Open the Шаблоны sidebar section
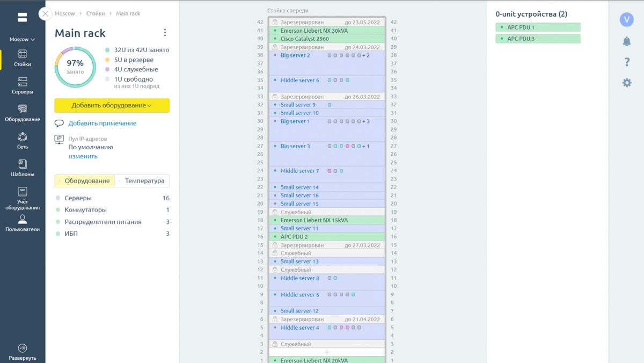The width and height of the screenshot is (644, 363). (22, 169)
